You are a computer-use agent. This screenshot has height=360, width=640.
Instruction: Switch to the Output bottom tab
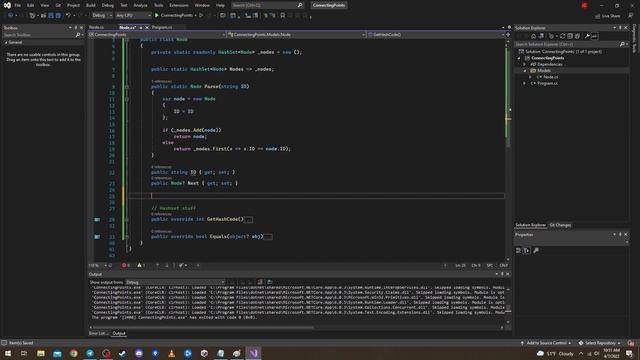119,333
